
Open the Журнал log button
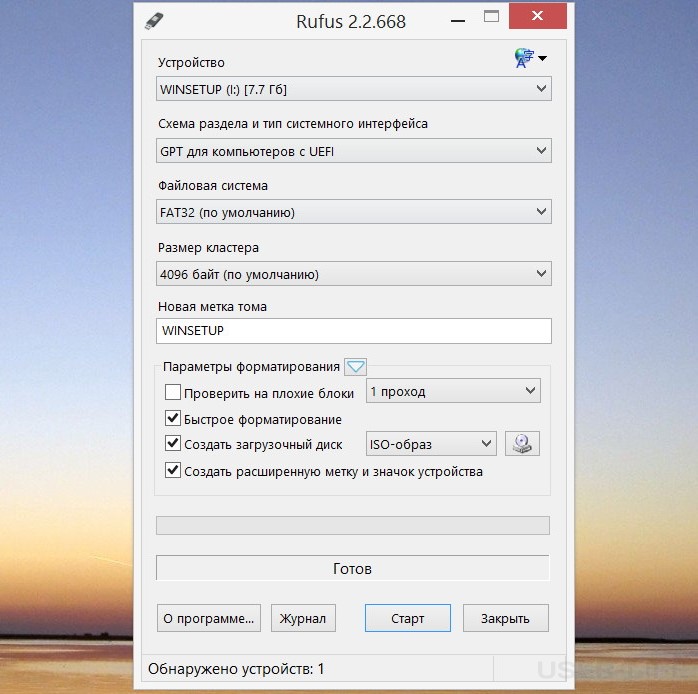coord(303,618)
